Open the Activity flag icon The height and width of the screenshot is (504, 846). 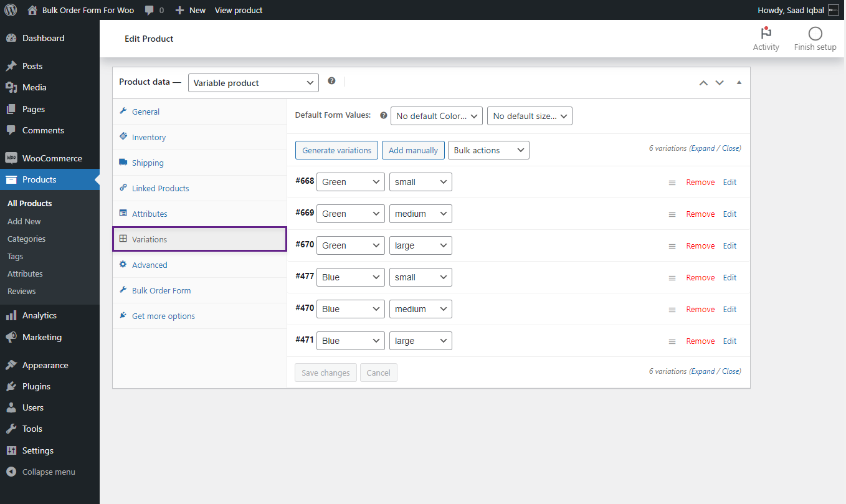point(766,34)
